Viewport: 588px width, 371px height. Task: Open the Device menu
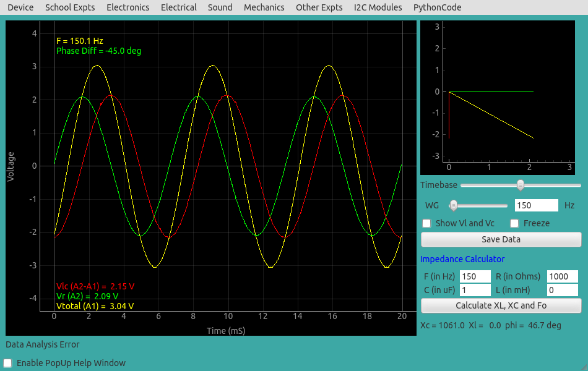coord(20,7)
